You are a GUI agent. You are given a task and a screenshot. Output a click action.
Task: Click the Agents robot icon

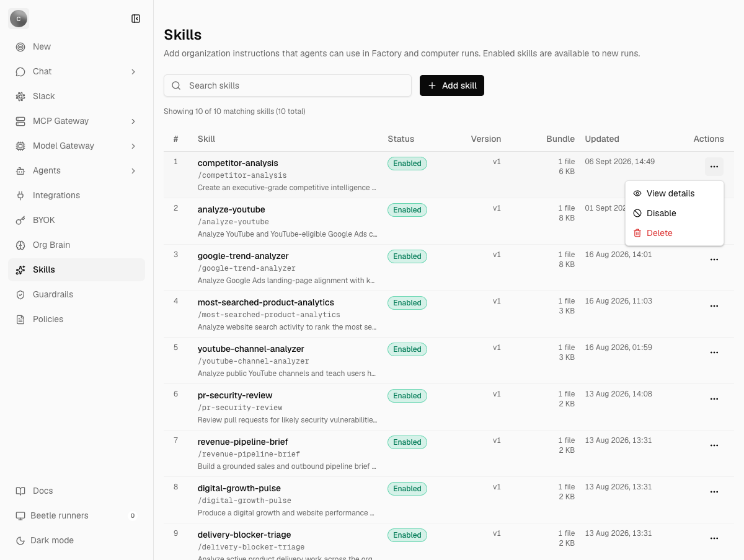click(20, 170)
